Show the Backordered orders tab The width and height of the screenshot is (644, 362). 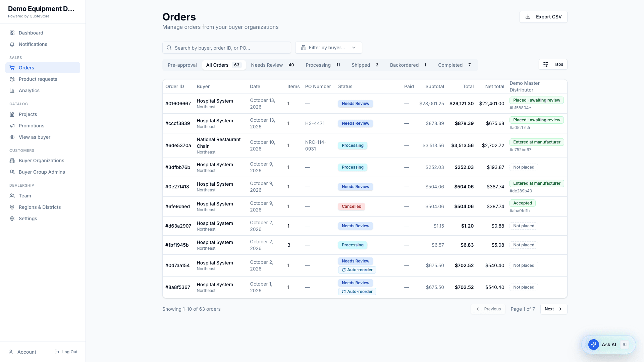pyautogui.click(x=408, y=65)
